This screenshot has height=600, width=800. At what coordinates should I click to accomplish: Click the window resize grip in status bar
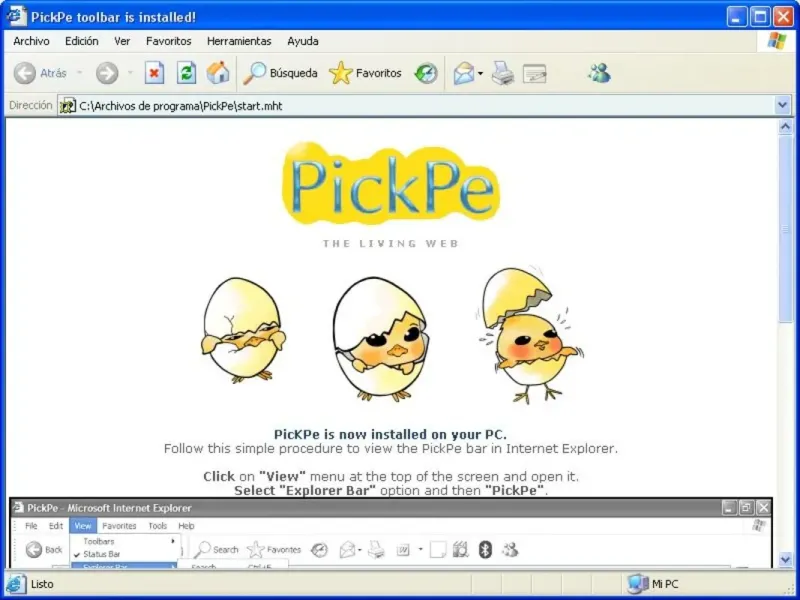tap(788, 588)
